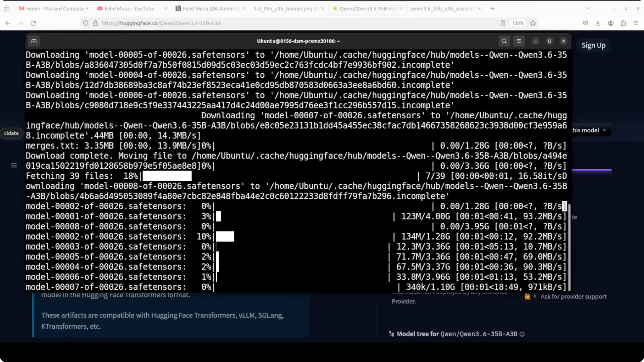The image size is (644, 362).
Task: Open the page sidebar hamburger menu
Action: pos(14,165)
